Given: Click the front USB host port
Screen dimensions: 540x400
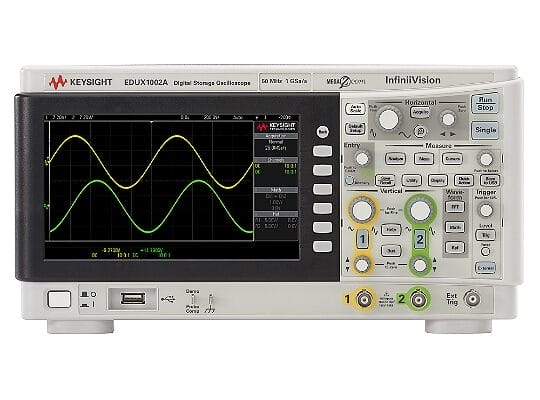Looking at the screenshot, I should click(x=133, y=298).
